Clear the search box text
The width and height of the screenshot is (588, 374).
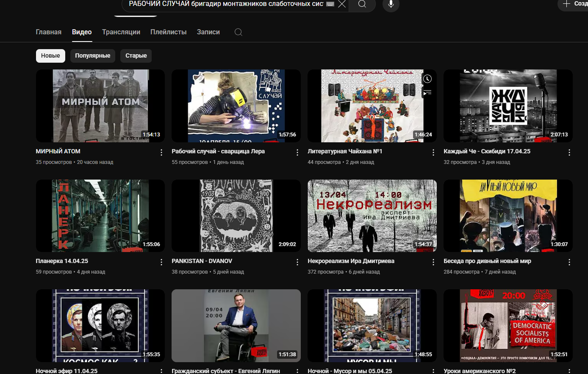pyautogui.click(x=342, y=4)
